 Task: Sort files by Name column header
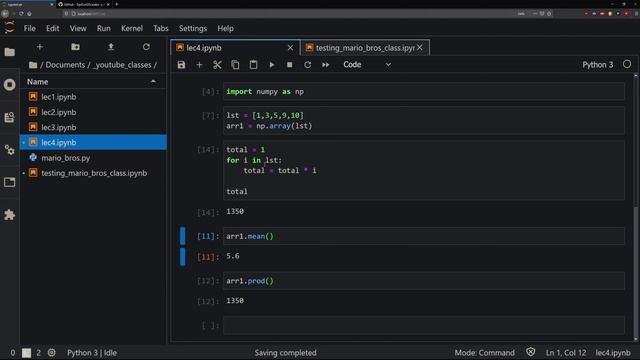(93, 82)
